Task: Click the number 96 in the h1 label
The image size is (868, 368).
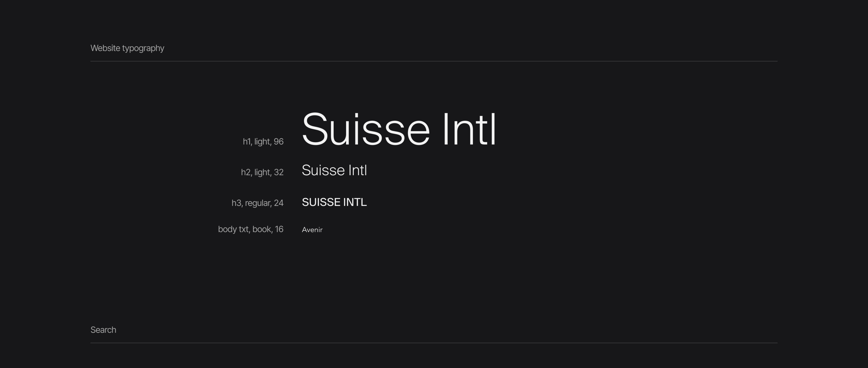Action: pos(278,142)
